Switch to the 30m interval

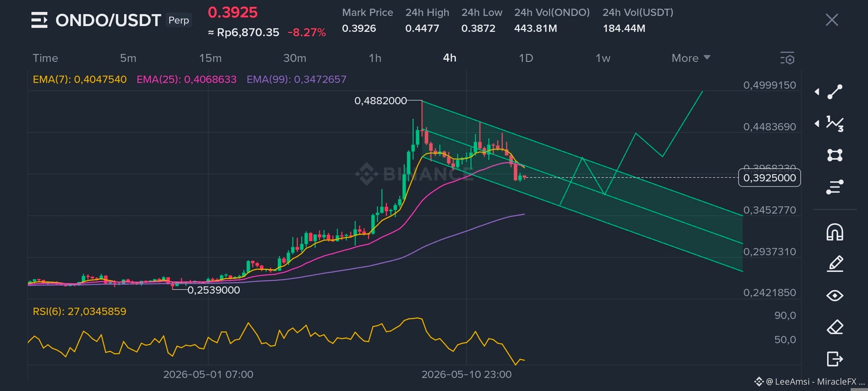(295, 58)
